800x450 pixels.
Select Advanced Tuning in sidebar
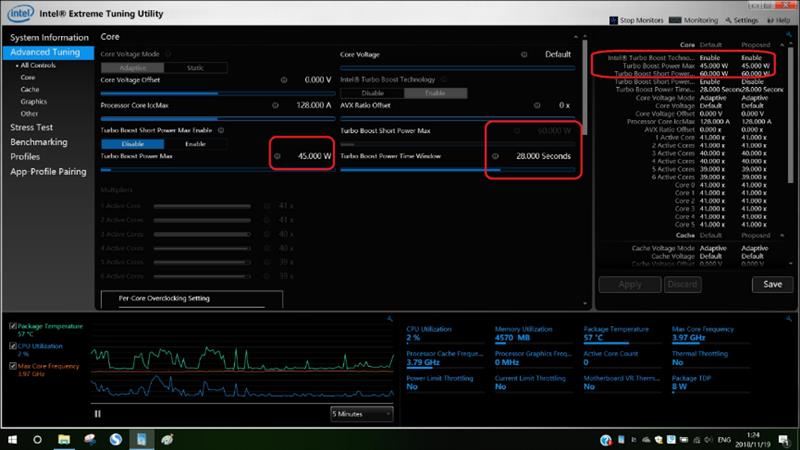tap(48, 53)
